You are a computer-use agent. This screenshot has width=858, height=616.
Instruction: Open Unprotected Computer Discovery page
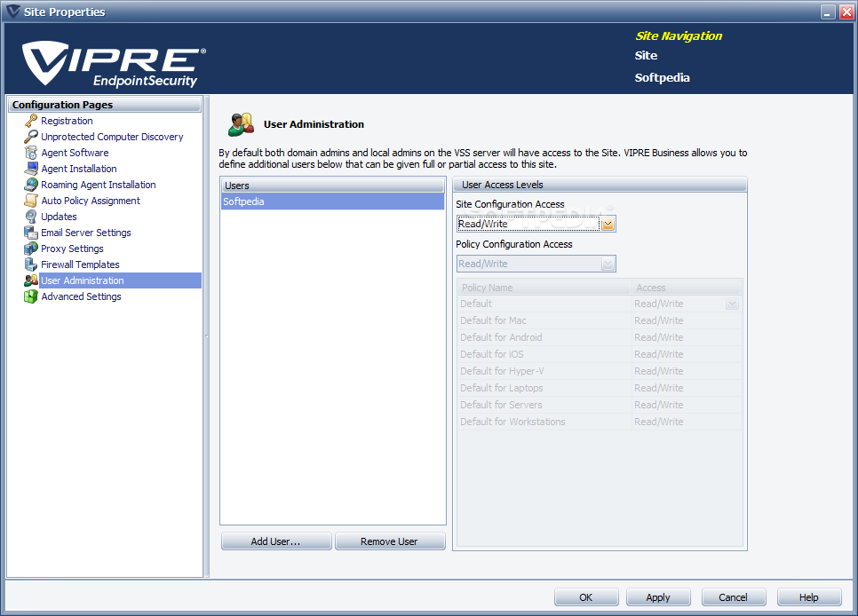coord(112,137)
